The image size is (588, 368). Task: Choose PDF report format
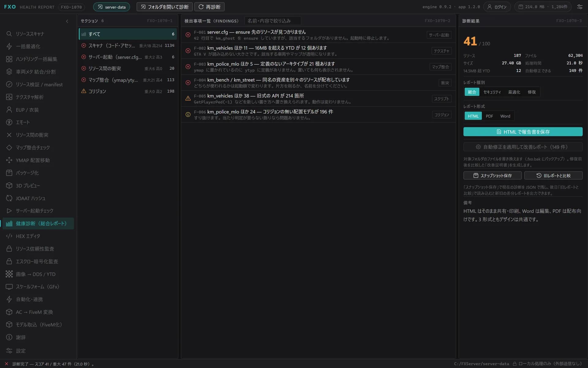pyautogui.click(x=489, y=116)
